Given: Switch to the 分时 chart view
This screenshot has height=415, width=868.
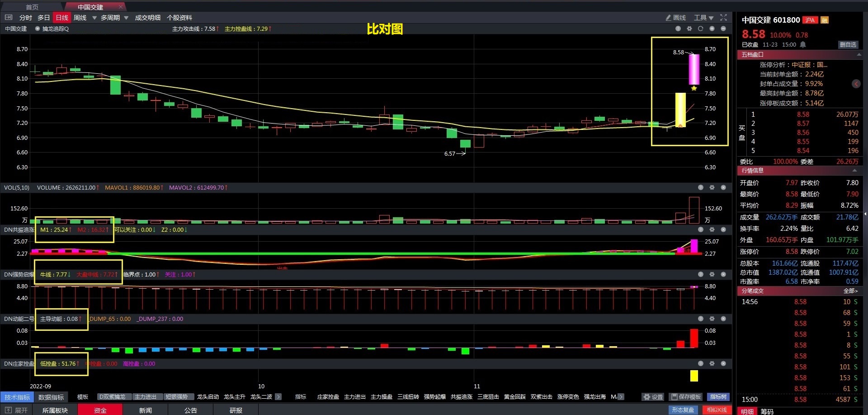Looking at the screenshot, I should click(25, 18).
